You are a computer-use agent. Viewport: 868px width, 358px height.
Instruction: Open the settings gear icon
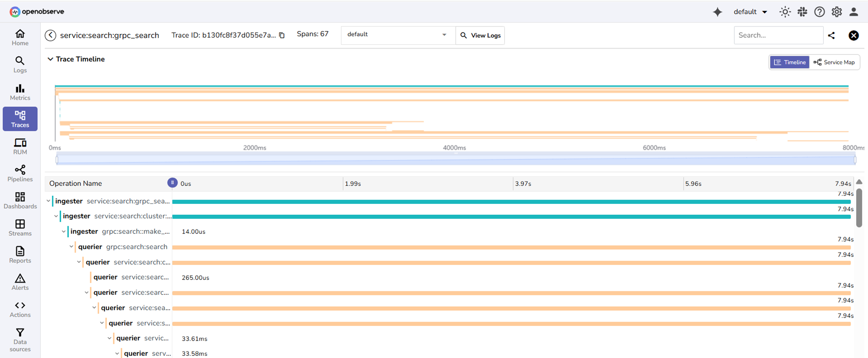pos(837,12)
